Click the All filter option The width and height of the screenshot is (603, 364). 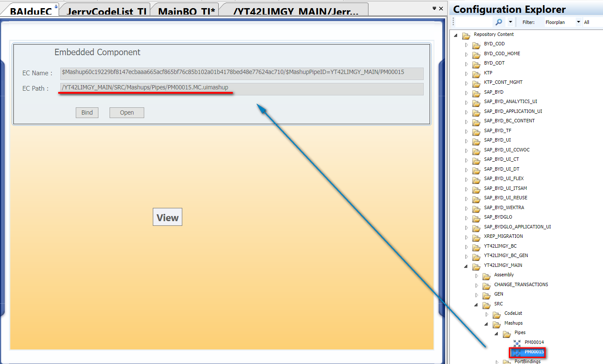point(586,22)
